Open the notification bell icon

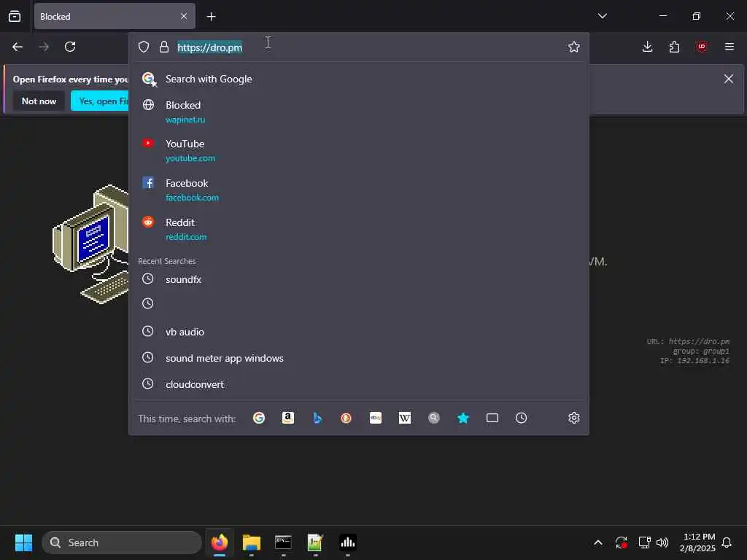(727, 542)
